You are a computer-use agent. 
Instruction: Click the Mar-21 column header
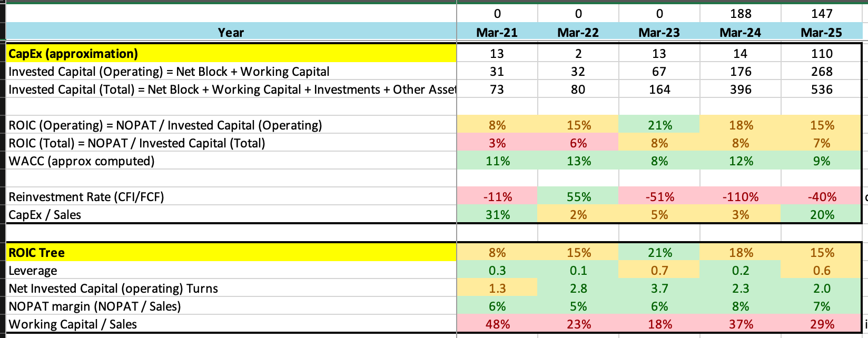point(497,32)
